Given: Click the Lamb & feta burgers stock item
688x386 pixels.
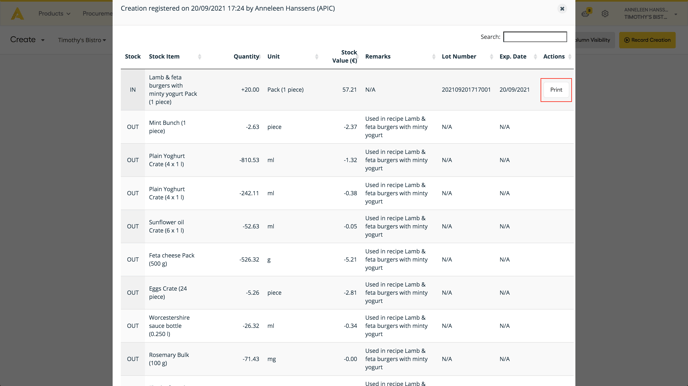Looking at the screenshot, I should pos(173,90).
